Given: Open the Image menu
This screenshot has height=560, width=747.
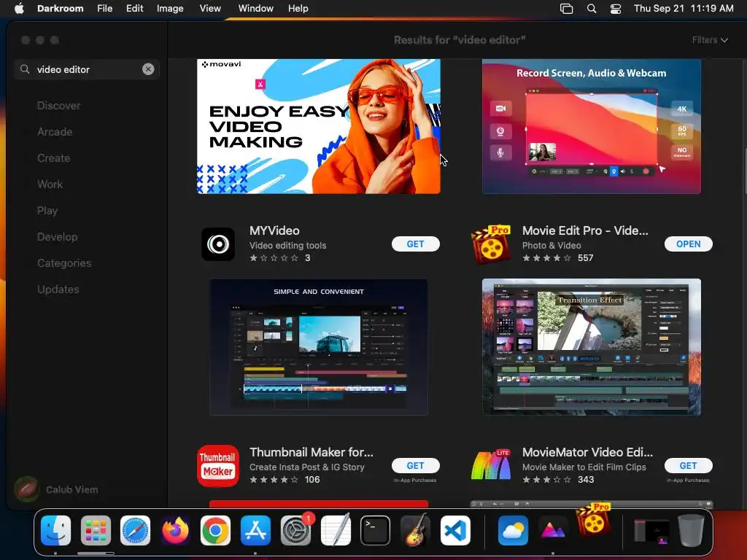Looking at the screenshot, I should pos(170,9).
